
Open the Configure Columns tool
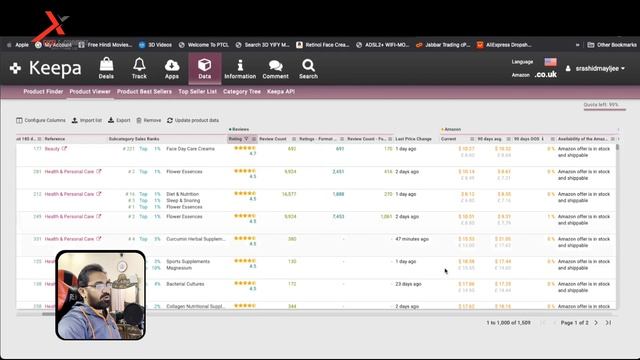point(41,120)
